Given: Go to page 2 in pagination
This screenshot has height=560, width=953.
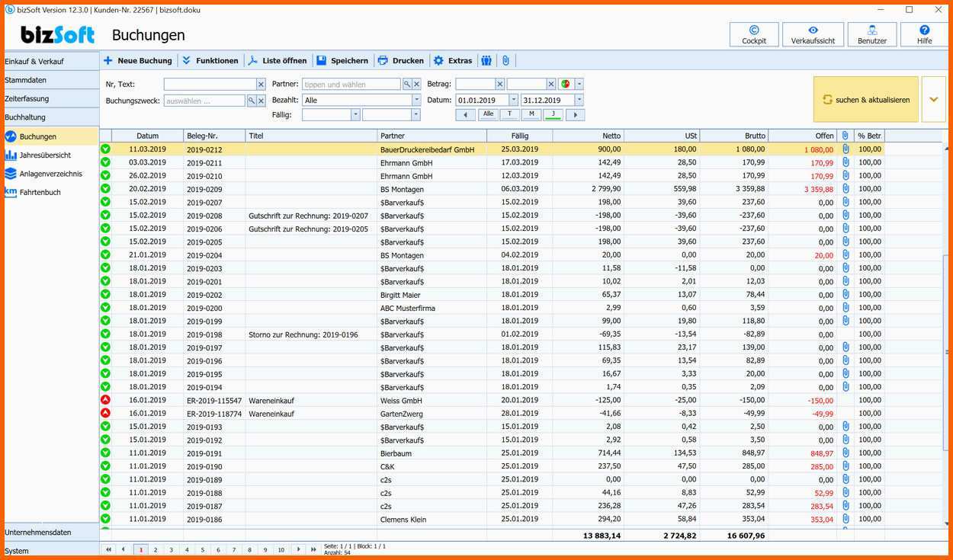Looking at the screenshot, I should pos(156,549).
